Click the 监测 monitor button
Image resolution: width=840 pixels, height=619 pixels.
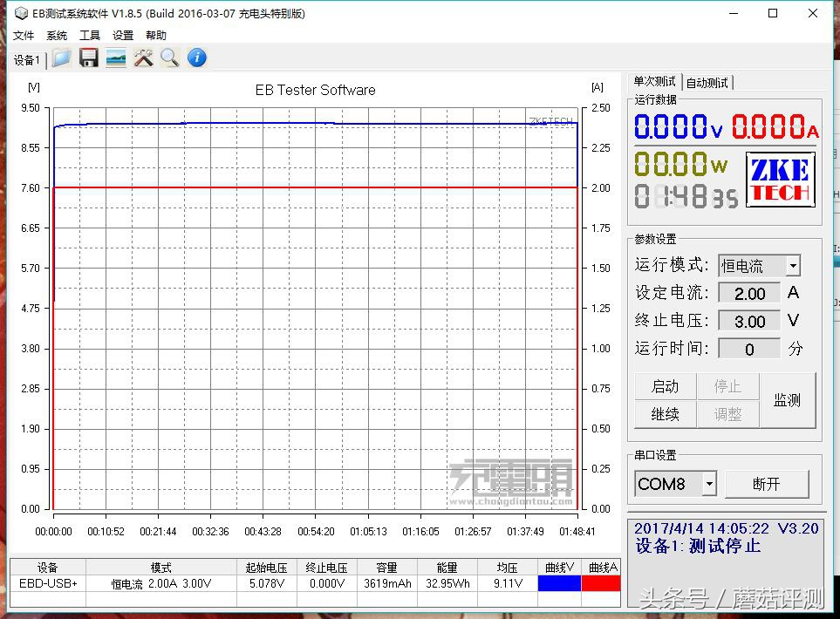[x=788, y=400]
